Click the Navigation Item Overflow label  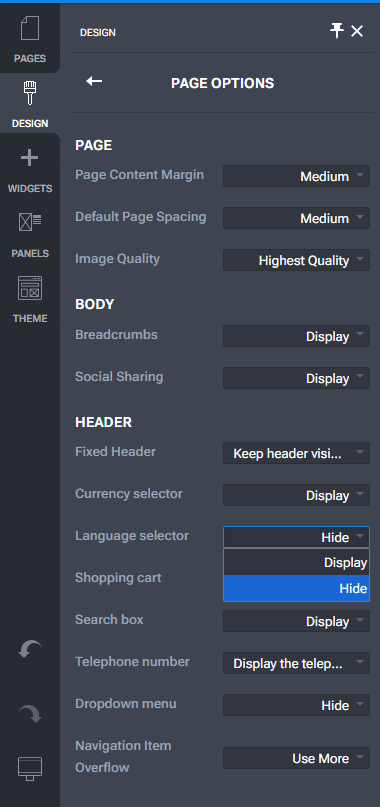[123, 757]
